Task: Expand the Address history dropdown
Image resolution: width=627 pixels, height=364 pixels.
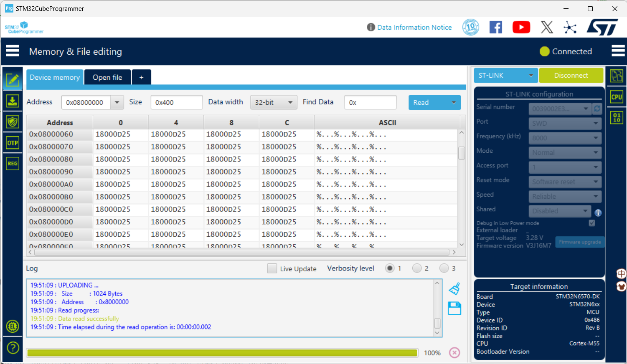Action: (x=117, y=102)
